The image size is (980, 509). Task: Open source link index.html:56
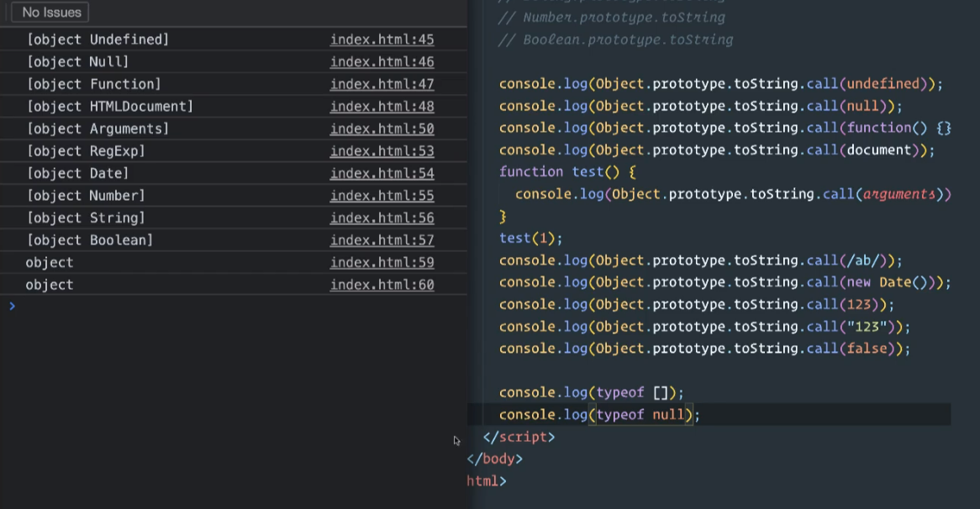point(382,218)
